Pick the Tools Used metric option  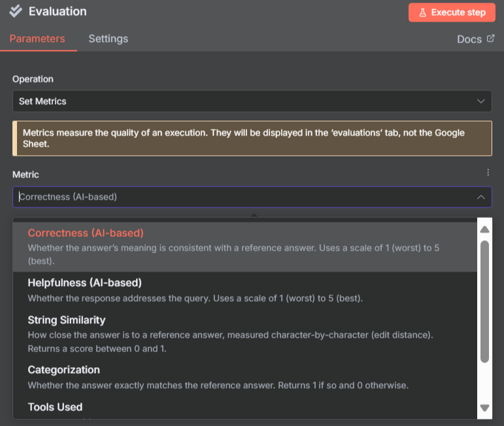click(x=245, y=407)
